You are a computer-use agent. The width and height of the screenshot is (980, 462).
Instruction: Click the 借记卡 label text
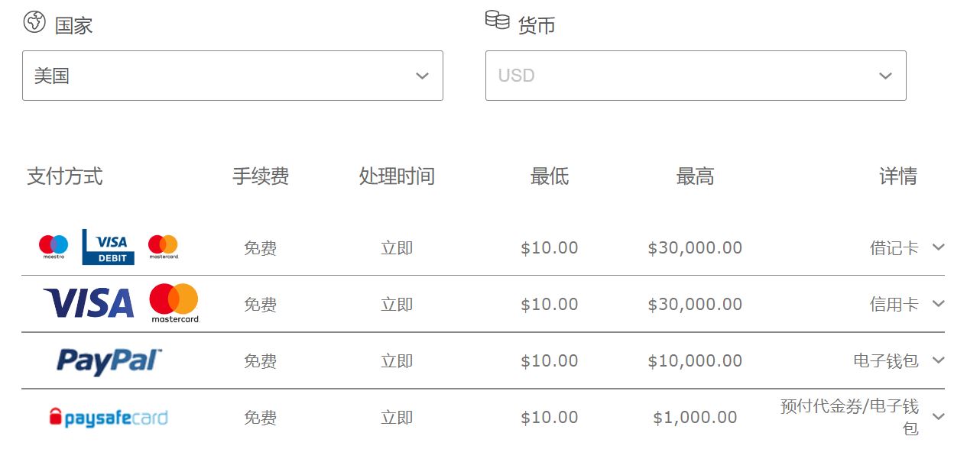894,248
